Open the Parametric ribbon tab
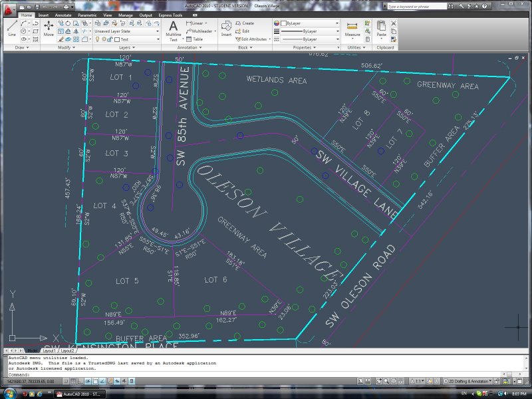532x399 pixels. (x=87, y=15)
